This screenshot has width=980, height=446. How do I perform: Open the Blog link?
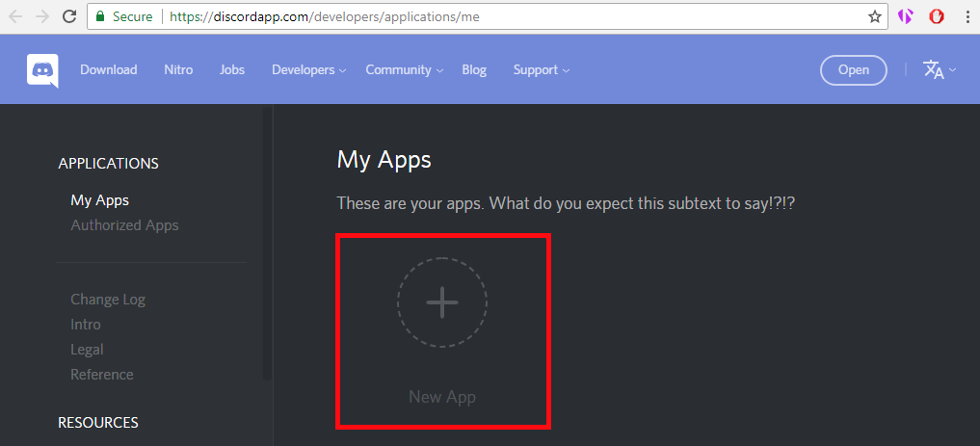point(474,70)
